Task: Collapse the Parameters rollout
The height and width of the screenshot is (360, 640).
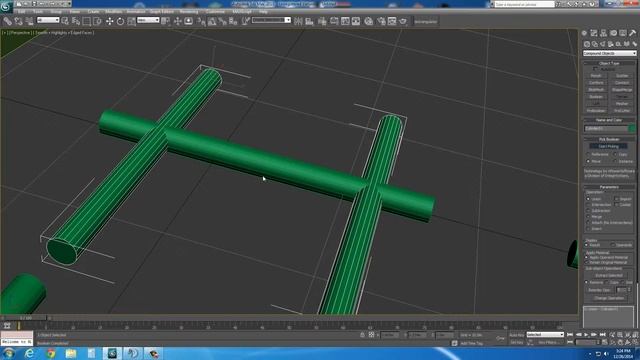Action: [609, 187]
